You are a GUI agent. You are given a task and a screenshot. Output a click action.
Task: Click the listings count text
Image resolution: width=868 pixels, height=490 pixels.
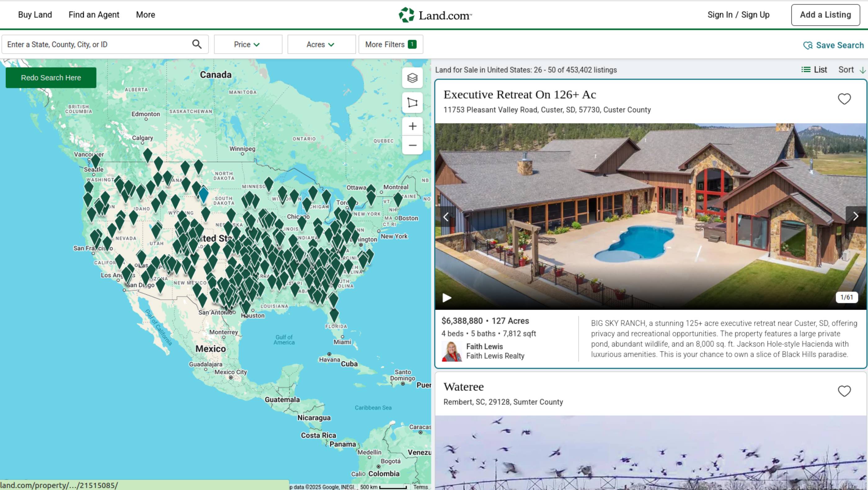[526, 70]
